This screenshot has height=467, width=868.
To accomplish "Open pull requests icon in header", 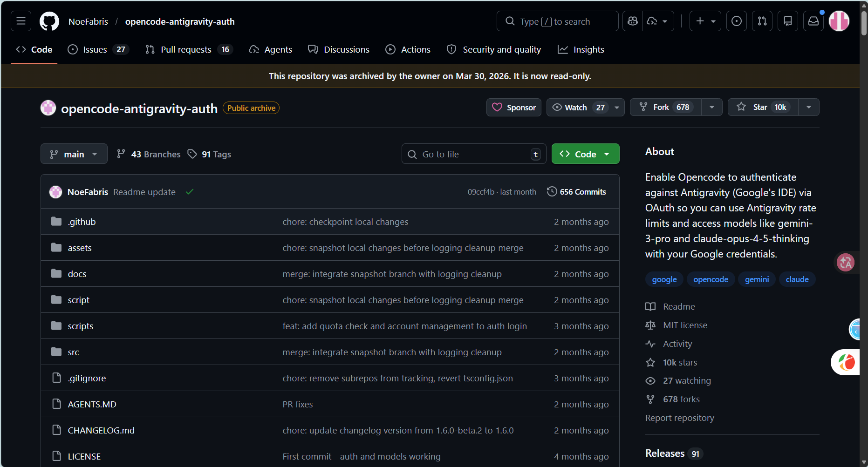I will [762, 21].
